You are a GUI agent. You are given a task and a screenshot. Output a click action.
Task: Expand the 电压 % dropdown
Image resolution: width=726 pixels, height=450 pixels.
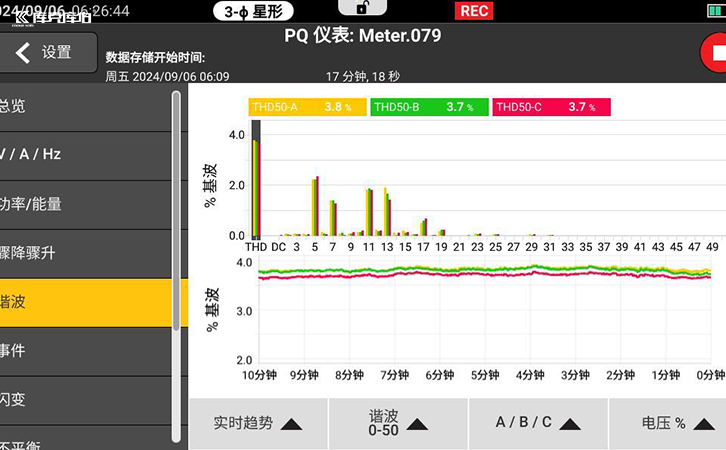click(x=668, y=424)
